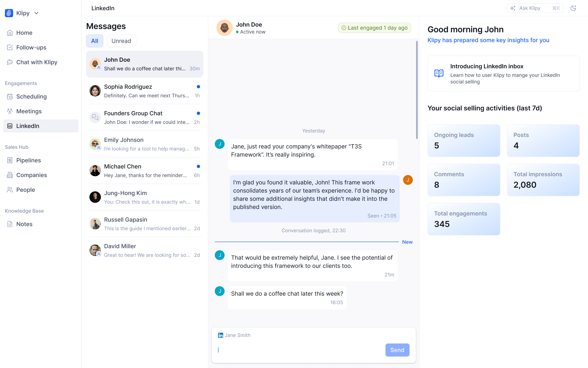Open the Chat with Klipy icon

[10, 62]
